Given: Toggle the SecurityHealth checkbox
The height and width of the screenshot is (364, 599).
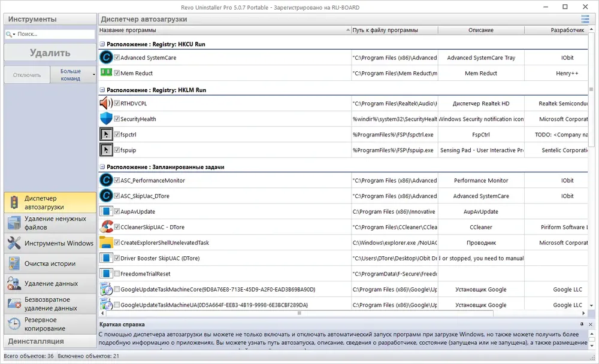Looking at the screenshot, I should pyautogui.click(x=117, y=119).
